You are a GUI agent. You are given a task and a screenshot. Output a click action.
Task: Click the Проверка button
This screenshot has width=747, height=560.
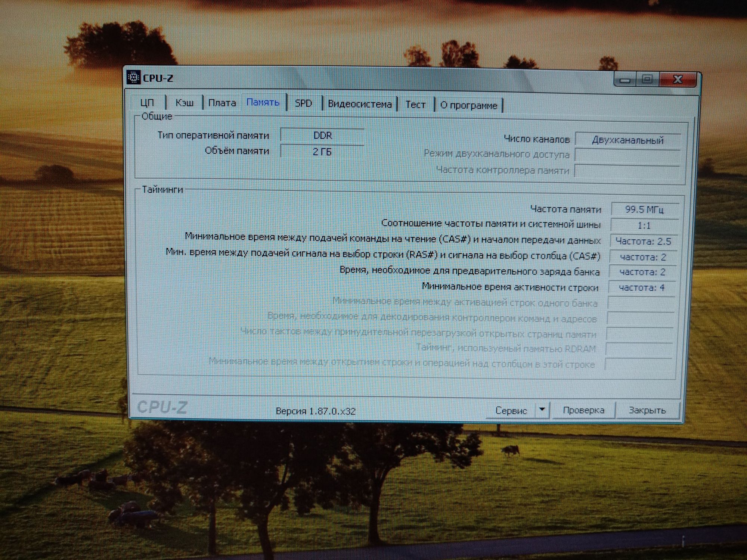[583, 410]
